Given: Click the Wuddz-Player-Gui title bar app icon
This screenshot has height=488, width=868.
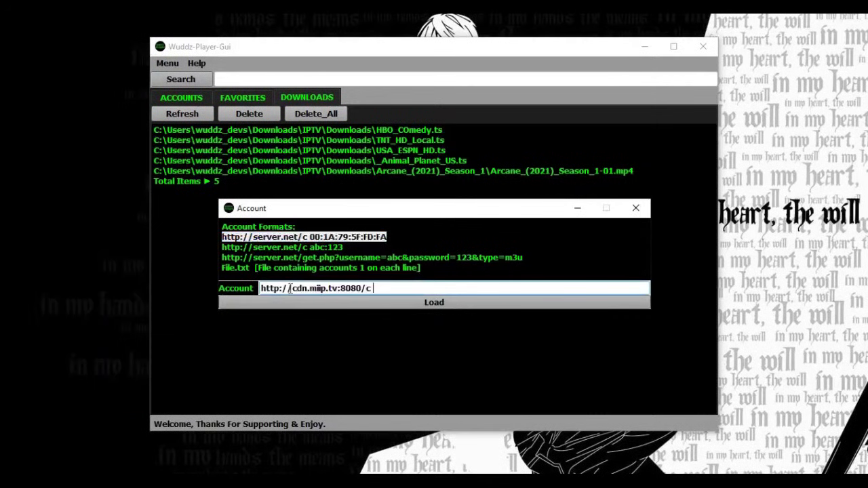Looking at the screenshot, I should click(x=160, y=47).
